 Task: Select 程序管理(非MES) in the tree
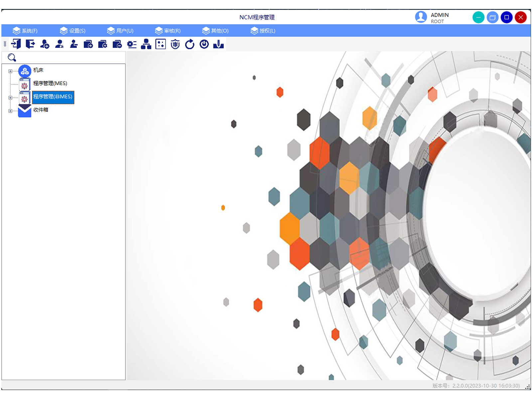[x=53, y=97]
